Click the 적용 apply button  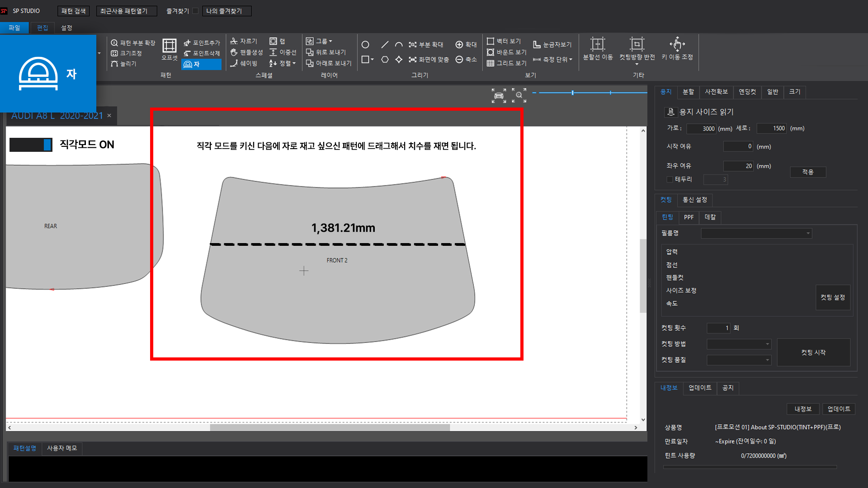(x=807, y=172)
